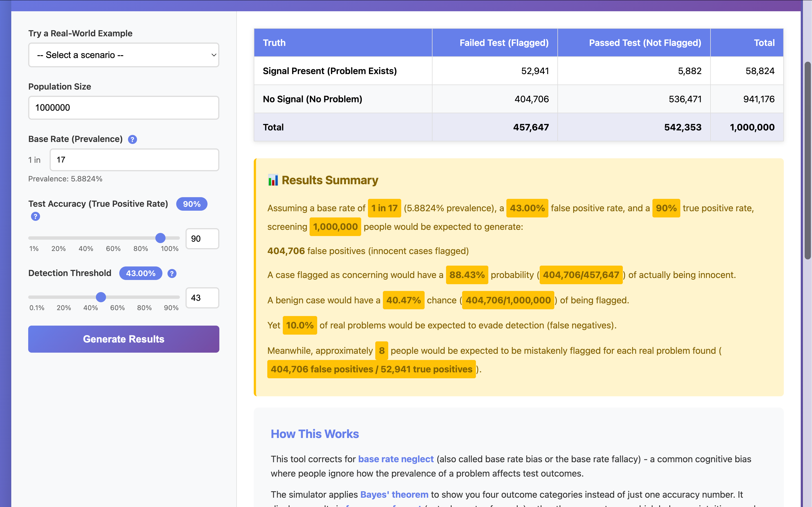Viewport: 812px width, 507px height.
Task: Follow the Bayes' theorem link
Action: [x=394, y=495]
